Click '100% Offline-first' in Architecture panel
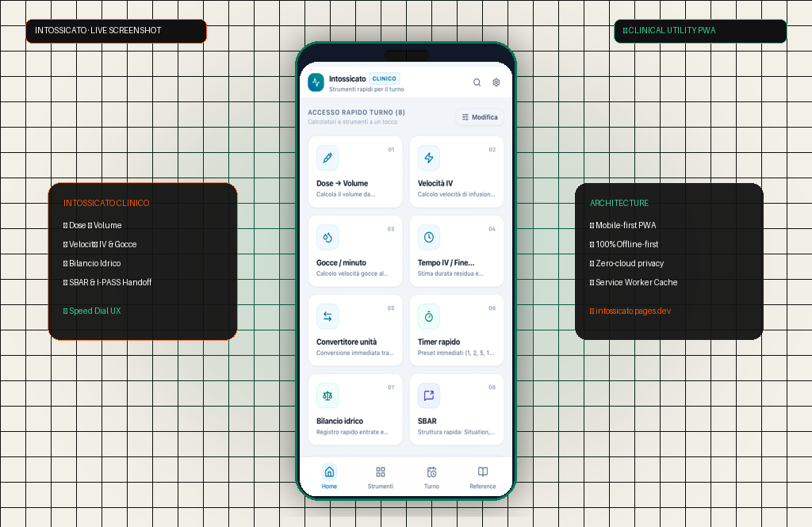 click(x=626, y=244)
